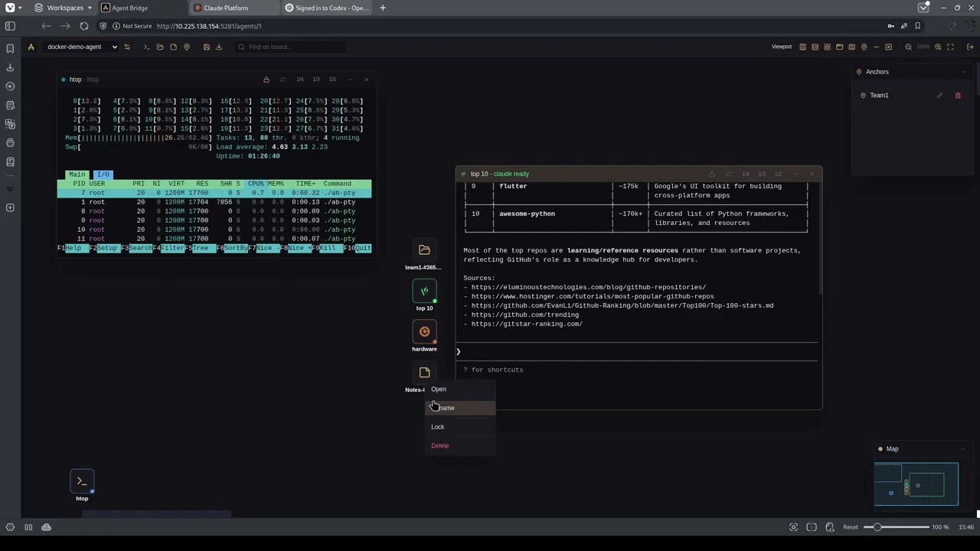Open docker-demo-agent dropdown
Viewport: 980px width, 551px height.
point(82,47)
